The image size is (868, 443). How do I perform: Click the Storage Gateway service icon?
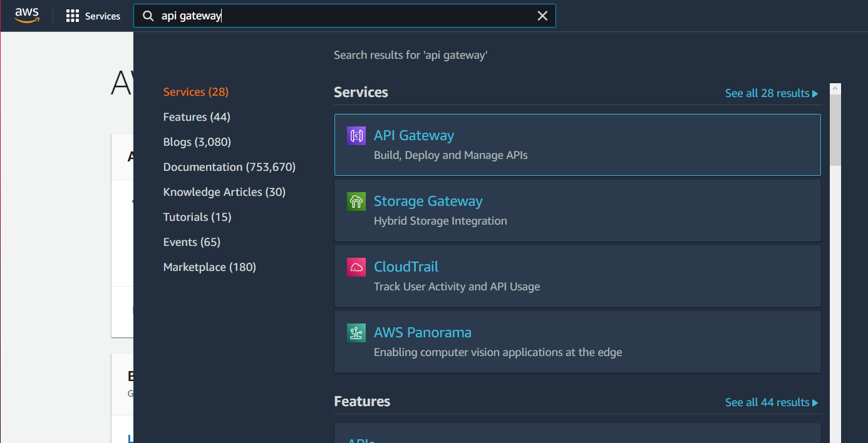point(356,201)
